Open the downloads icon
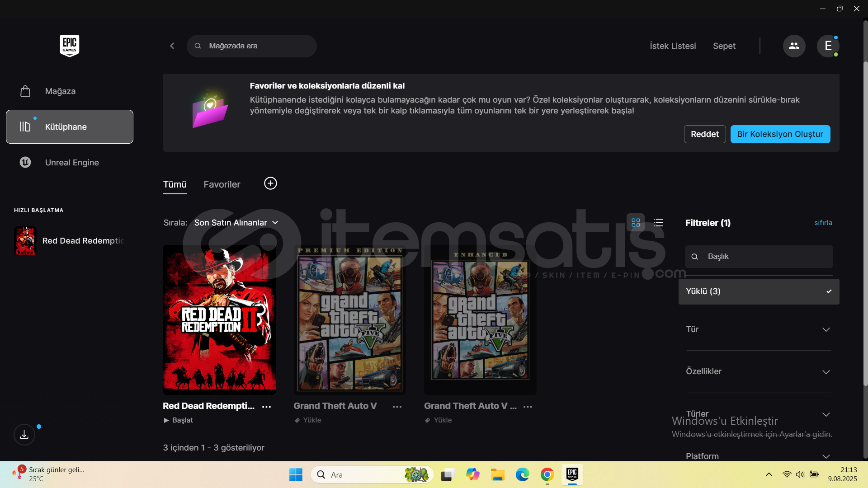 point(24,435)
